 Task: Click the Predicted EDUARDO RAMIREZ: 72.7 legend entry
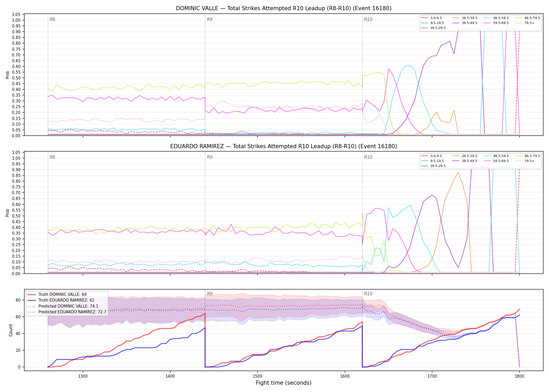pyautogui.click(x=67, y=312)
